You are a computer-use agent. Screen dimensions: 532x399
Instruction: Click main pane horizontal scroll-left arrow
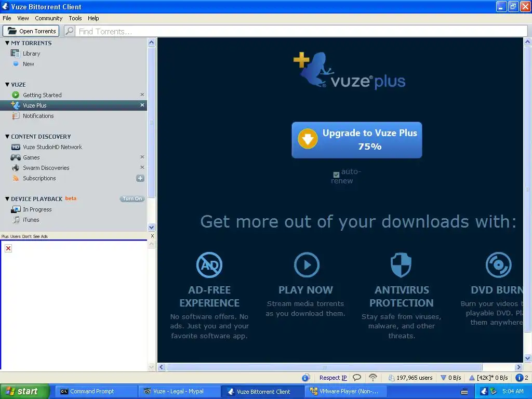[162, 367]
